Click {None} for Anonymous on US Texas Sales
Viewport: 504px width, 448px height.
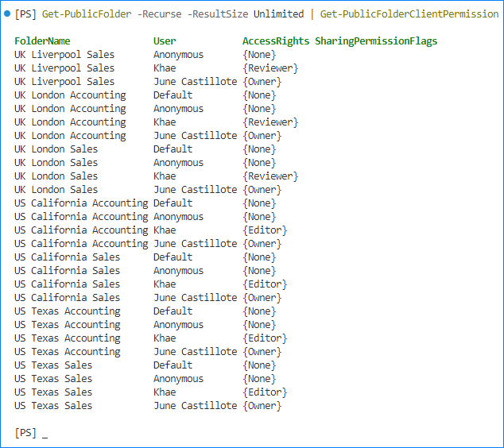(259, 379)
